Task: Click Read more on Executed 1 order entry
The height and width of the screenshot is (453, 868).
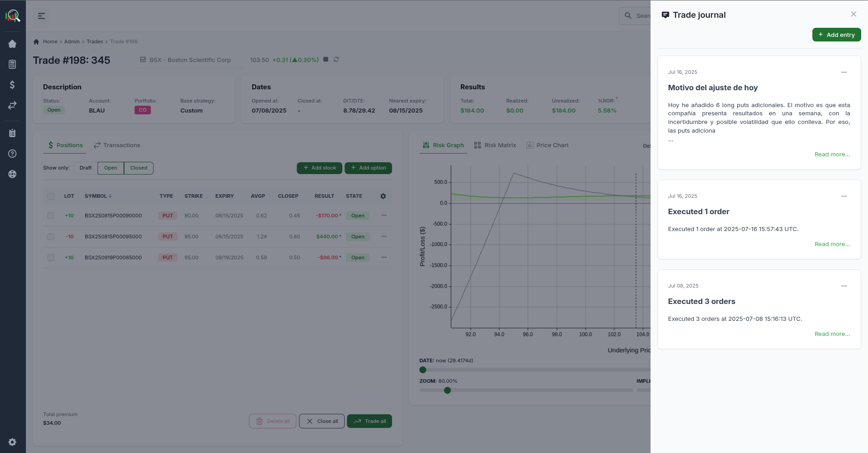Action: [832, 244]
